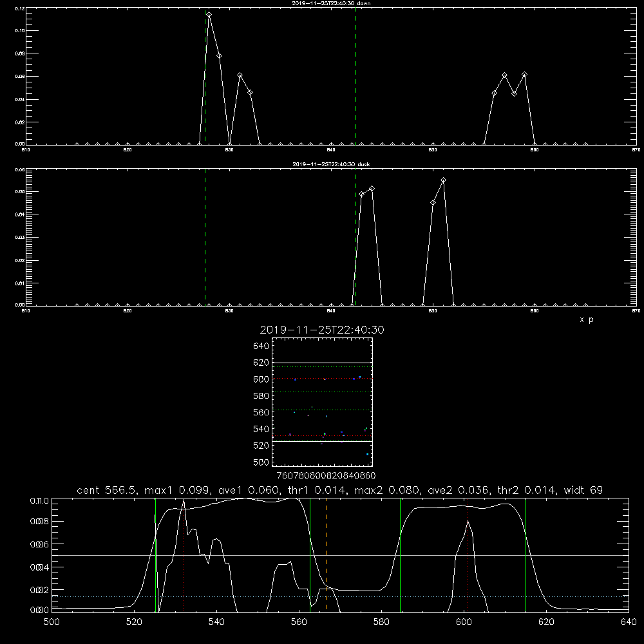Image resolution: width=644 pixels, height=644 pixels.
Task: Click the highest diamond marker in the dusk plot
Action: click(443, 180)
